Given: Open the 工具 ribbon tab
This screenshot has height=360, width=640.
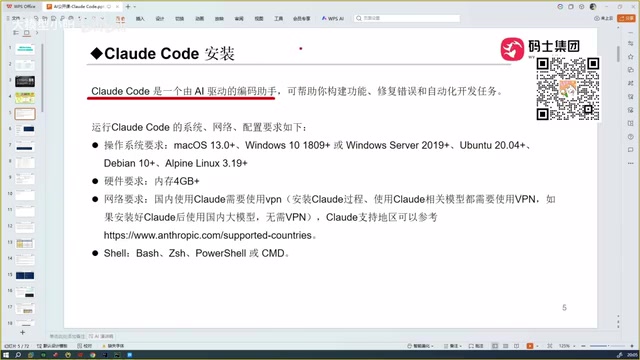Looking at the screenshot, I should coord(278,19).
